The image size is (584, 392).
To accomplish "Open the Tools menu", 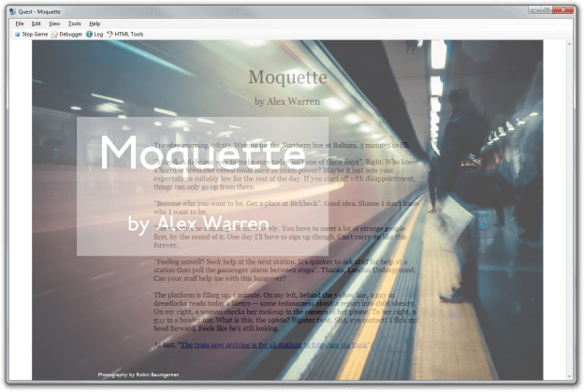I will pyautogui.click(x=75, y=23).
